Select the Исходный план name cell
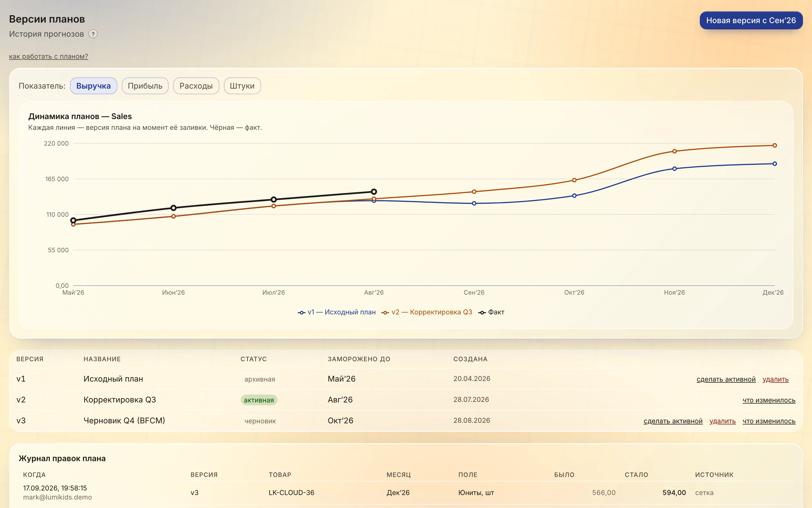The height and width of the screenshot is (508, 812). [113, 379]
